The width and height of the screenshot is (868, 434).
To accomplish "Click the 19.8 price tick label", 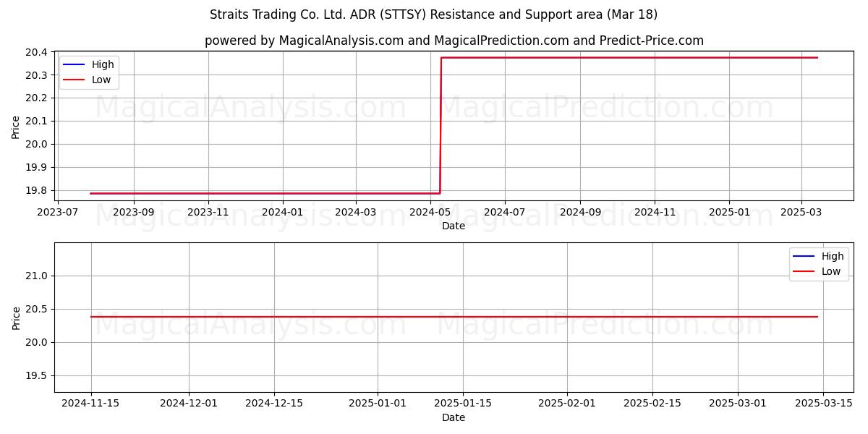I will pos(38,190).
